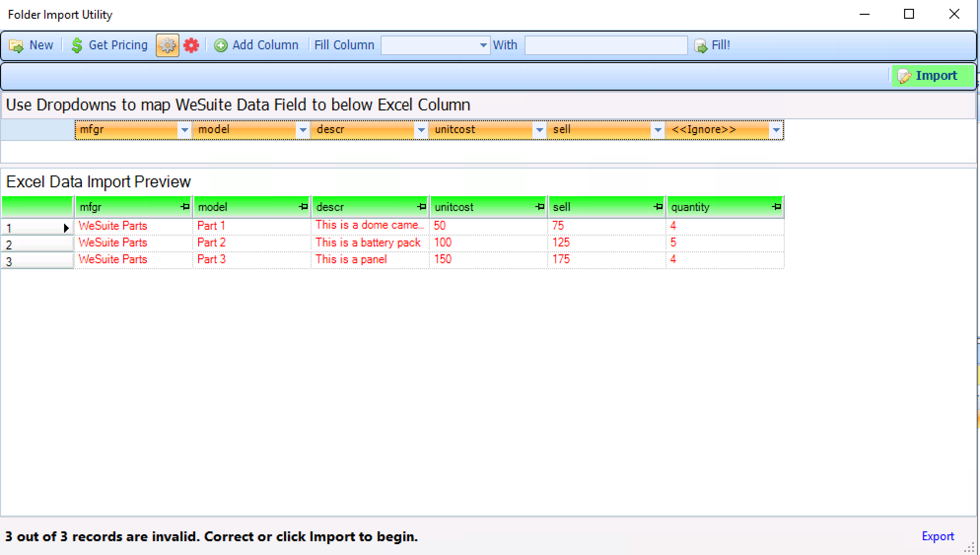
Task: Click the green Import button
Action: (933, 76)
